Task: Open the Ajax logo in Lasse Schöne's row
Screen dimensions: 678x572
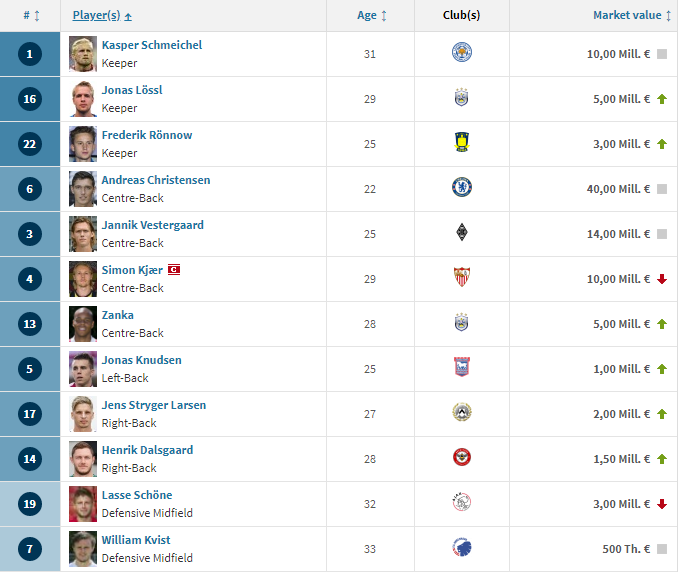Action: click(461, 502)
